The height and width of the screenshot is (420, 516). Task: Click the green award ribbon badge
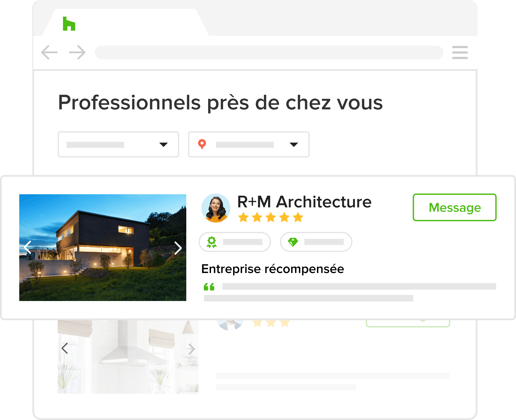(x=212, y=242)
